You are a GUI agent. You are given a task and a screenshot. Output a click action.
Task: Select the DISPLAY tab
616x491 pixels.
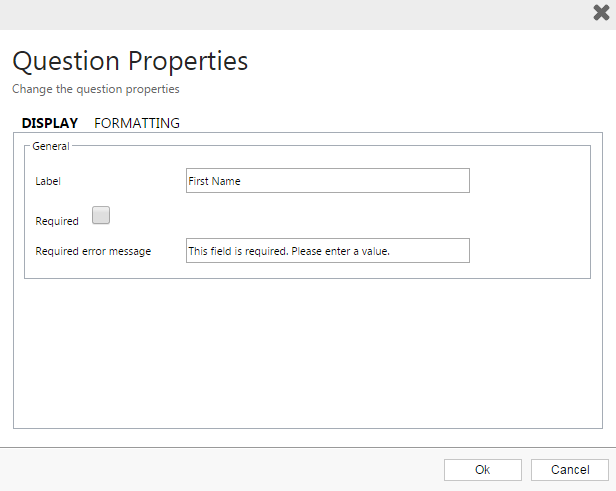click(x=50, y=123)
